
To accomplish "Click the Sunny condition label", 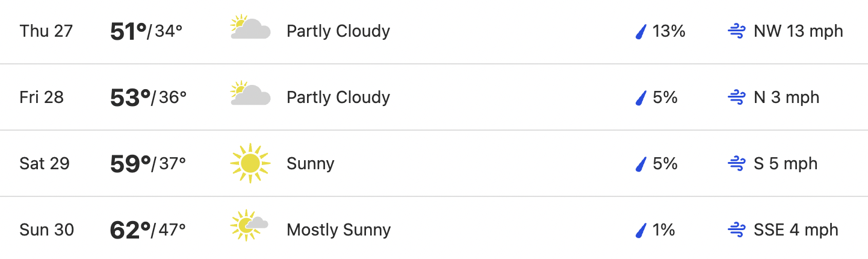I will tap(311, 164).
